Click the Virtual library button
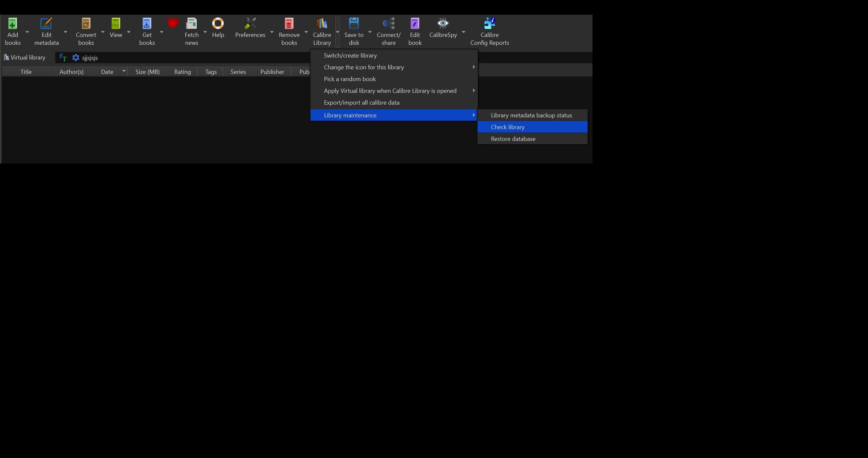Screen dimensions: 868x458 click(25, 58)
